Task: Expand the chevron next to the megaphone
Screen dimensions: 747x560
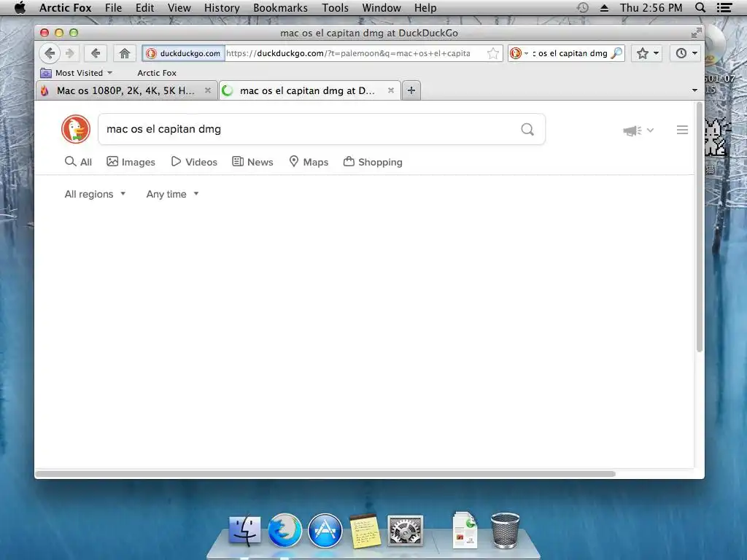Action: [x=650, y=130]
